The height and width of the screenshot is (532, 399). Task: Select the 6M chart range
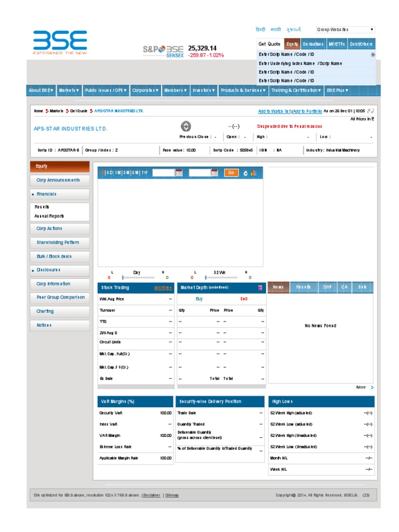point(135,173)
